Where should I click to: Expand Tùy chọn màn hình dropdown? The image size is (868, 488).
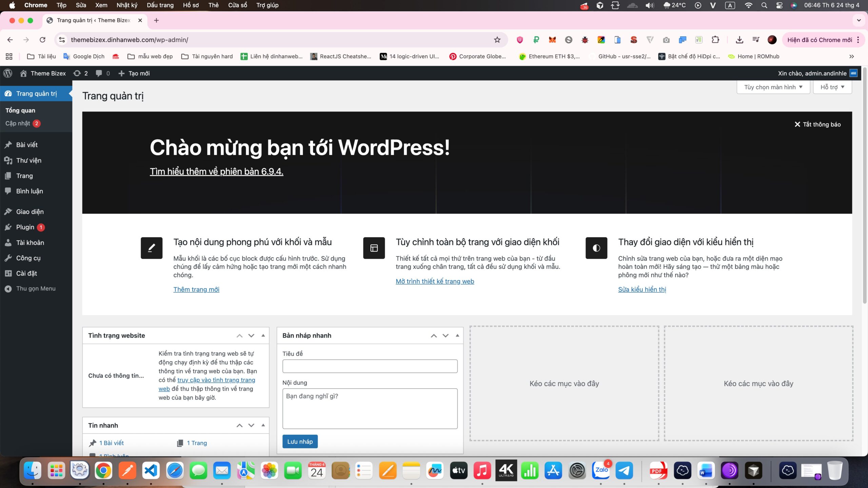pyautogui.click(x=773, y=87)
